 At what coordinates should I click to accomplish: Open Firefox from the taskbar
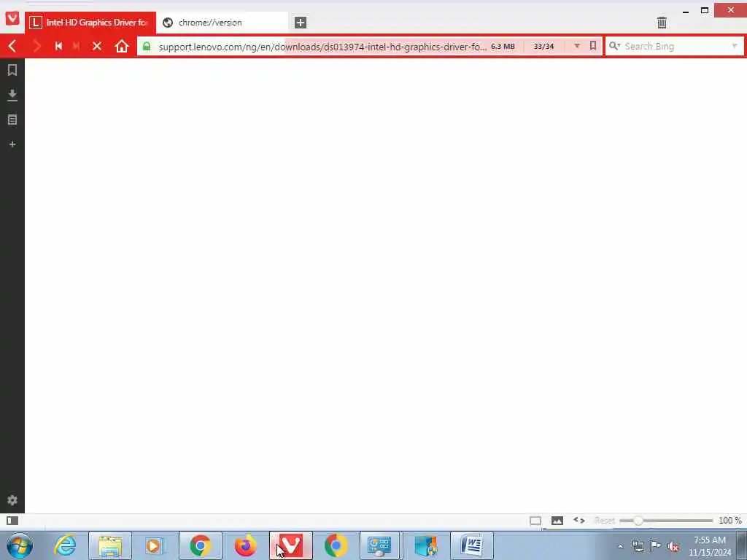click(246, 545)
